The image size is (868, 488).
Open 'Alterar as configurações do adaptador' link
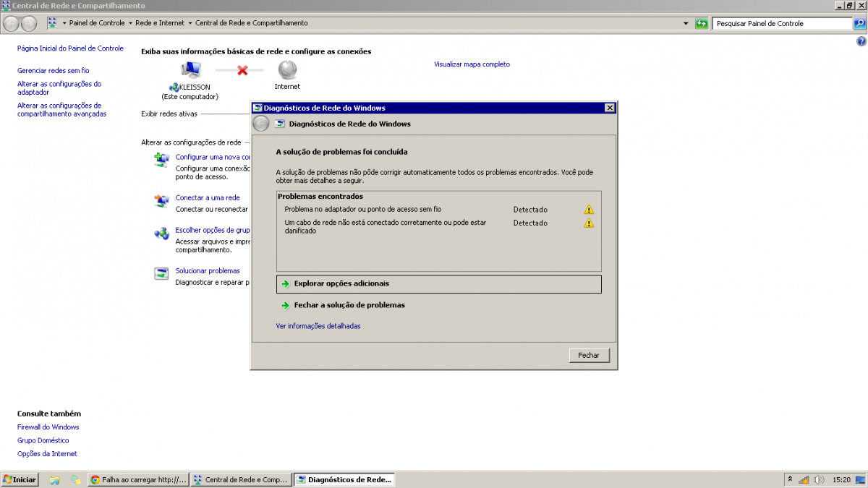(x=59, y=88)
